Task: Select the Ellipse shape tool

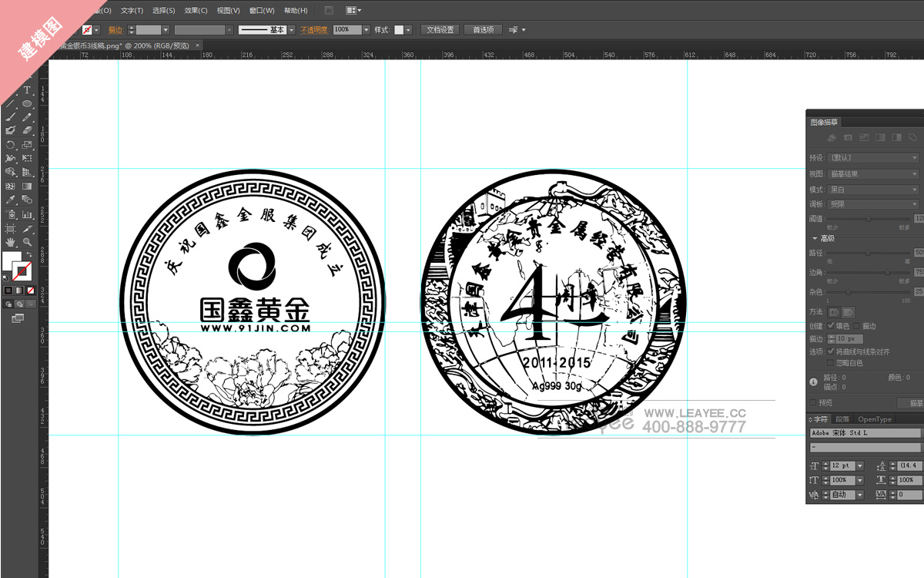Action: coord(27,103)
